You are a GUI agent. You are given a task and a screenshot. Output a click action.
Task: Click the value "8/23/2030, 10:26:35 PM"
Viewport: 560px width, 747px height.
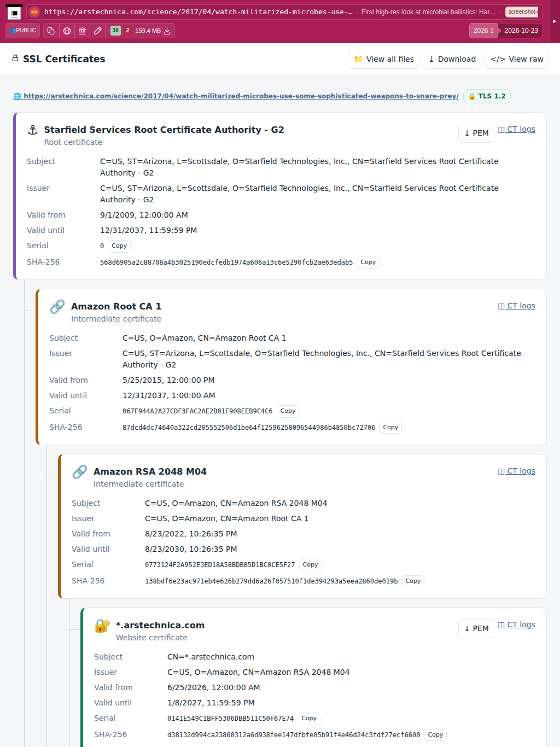[191, 550]
